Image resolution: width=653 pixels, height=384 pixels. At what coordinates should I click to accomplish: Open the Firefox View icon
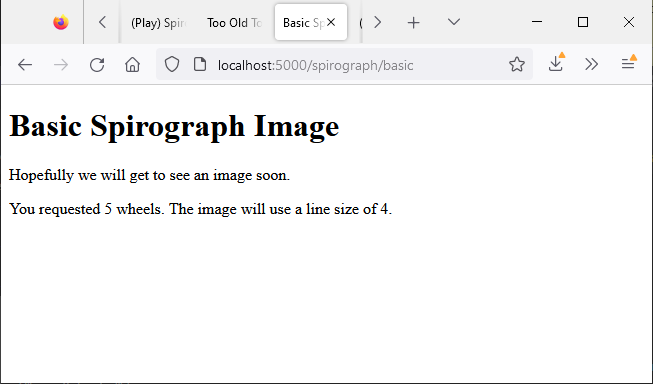pos(61,22)
